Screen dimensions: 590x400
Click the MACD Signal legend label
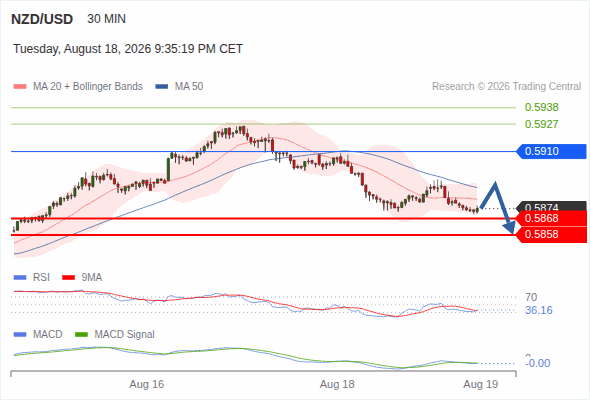pos(125,335)
